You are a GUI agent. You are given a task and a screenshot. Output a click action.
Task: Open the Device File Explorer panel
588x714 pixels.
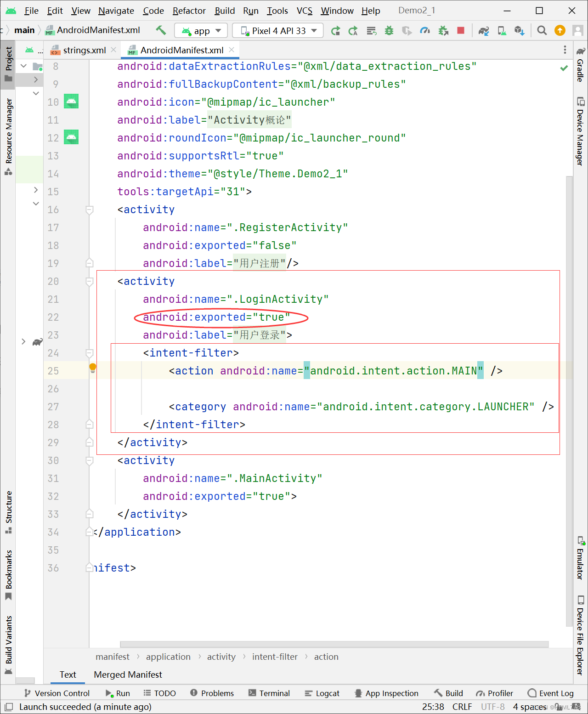point(581,635)
